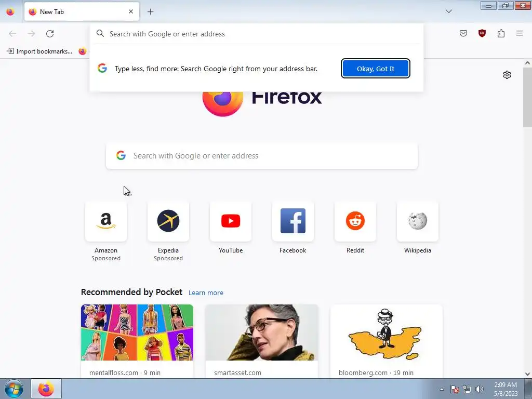
Task: Click the Google logo in page search box
Action: click(121, 155)
